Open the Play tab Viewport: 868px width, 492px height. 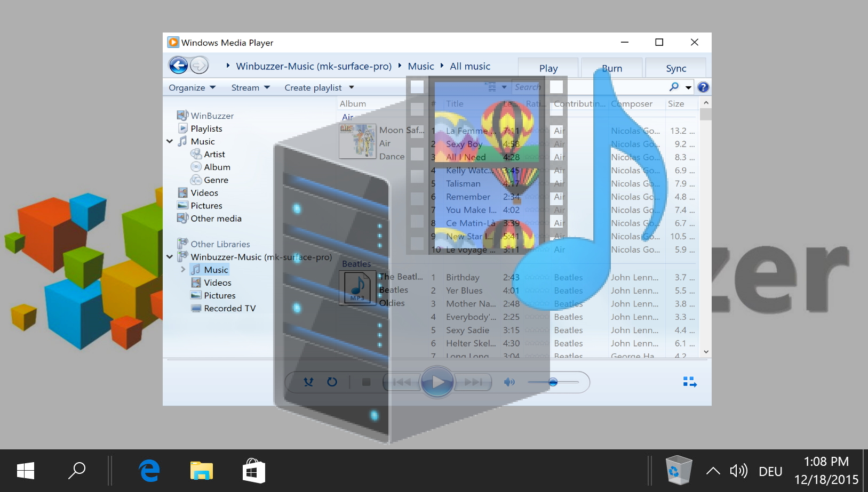[548, 68]
